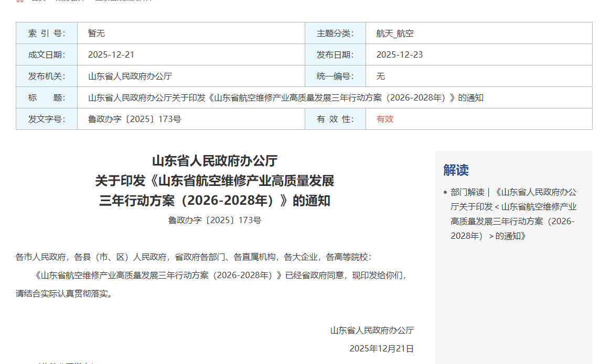Select the 航天_航空 topic category value

pyautogui.click(x=395, y=34)
